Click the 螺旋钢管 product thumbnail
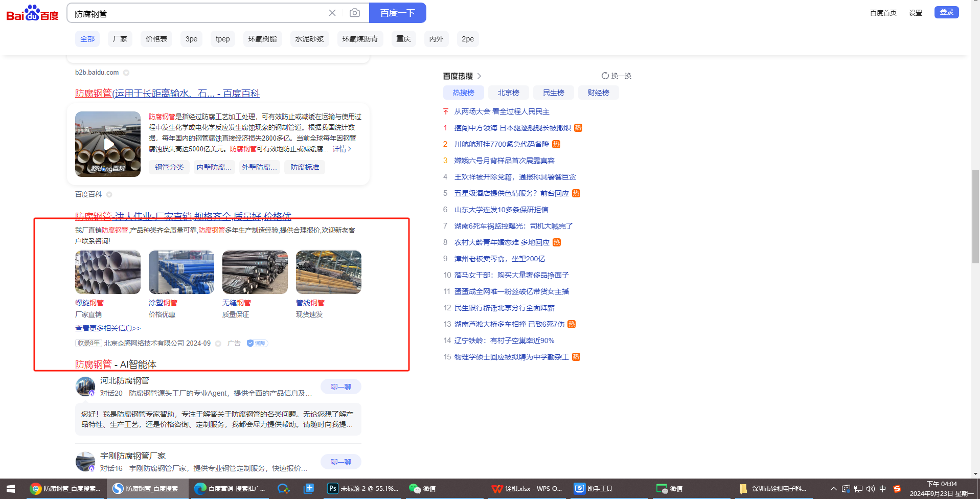The image size is (980, 499). tap(108, 272)
